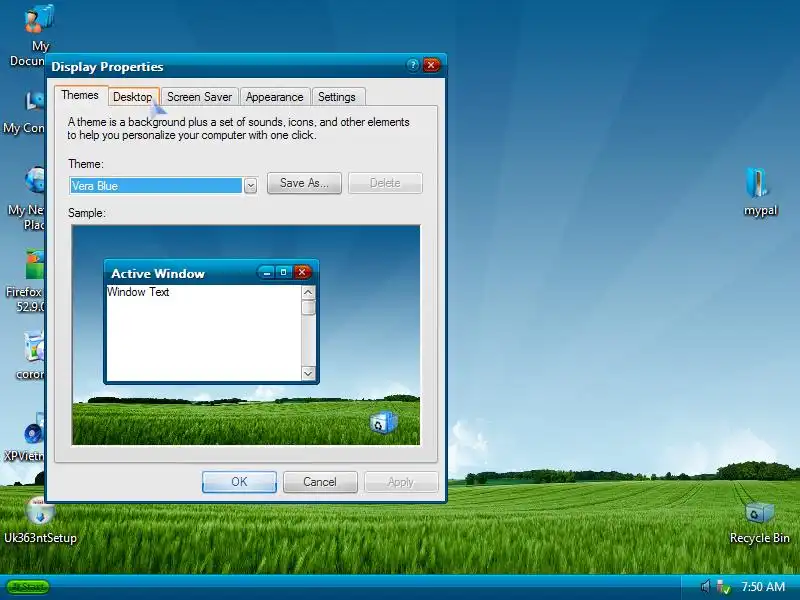Click the volume speaker tray icon
Viewport: 800px width, 600px height.
(705, 587)
